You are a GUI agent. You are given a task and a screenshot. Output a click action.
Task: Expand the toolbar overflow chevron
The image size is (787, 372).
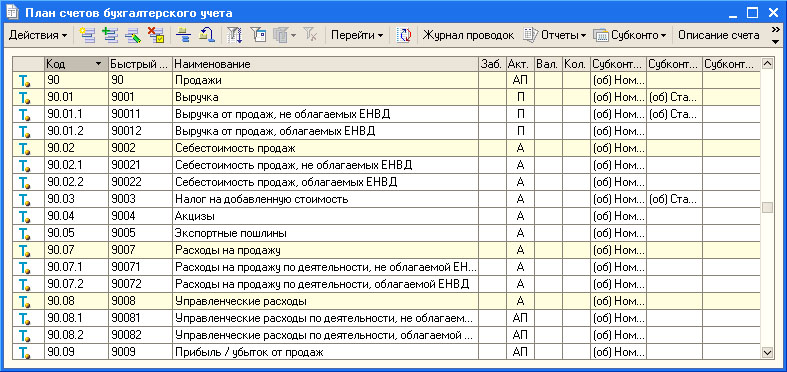[x=775, y=35]
